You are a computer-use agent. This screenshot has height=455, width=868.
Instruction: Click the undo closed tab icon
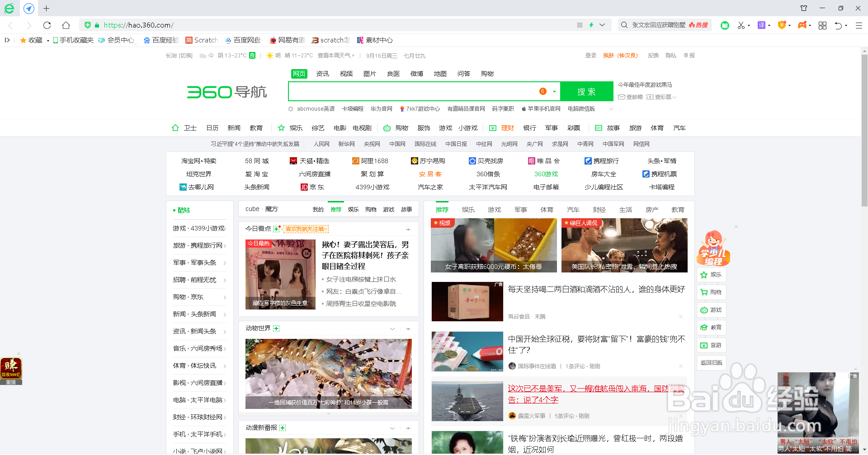pyautogui.click(x=838, y=25)
